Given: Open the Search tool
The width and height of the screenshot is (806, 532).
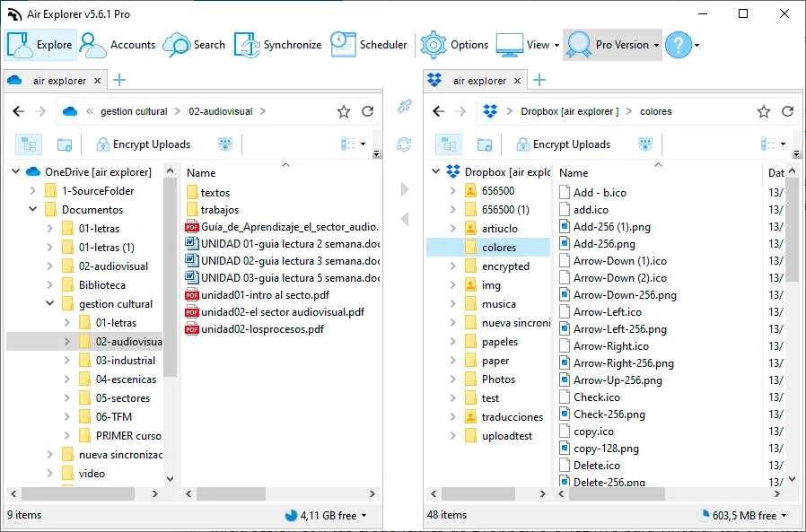Looking at the screenshot, I should [194, 45].
